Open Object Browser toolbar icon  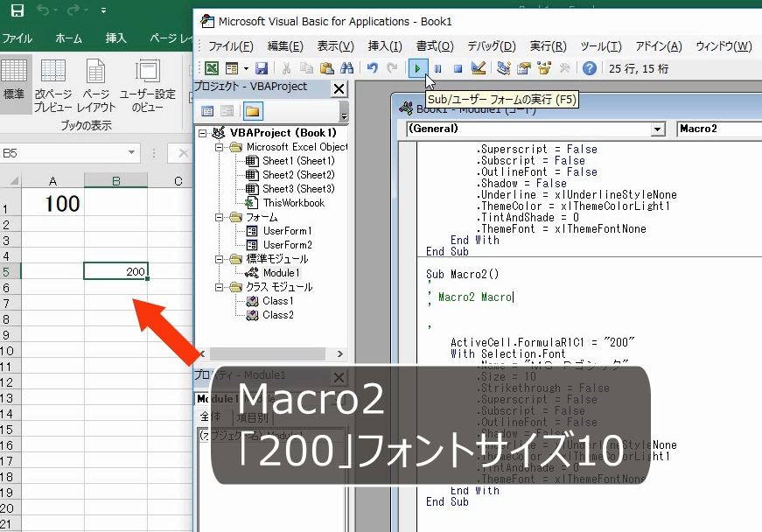pyautogui.click(x=544, y=68)
